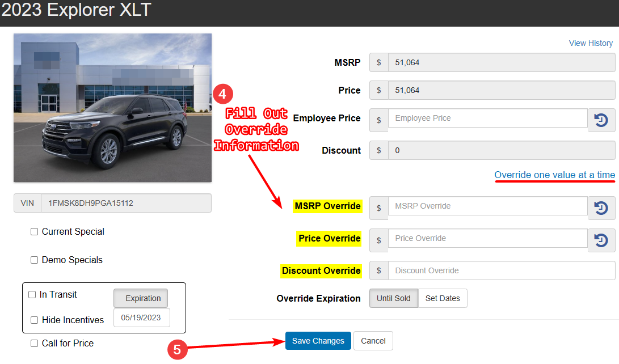Viewport: 619px width, 364px height.
Task: Click the Discount Override label
Action: [x=321, y=271]
